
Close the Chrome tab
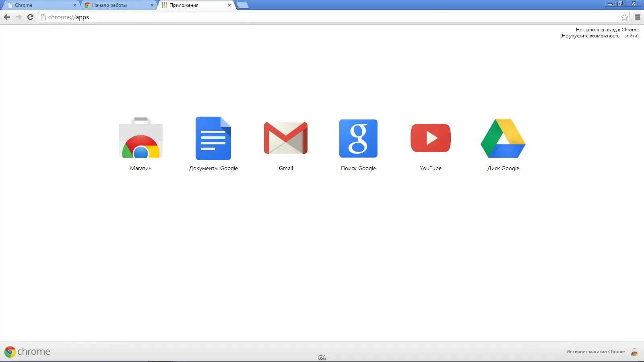75,5
